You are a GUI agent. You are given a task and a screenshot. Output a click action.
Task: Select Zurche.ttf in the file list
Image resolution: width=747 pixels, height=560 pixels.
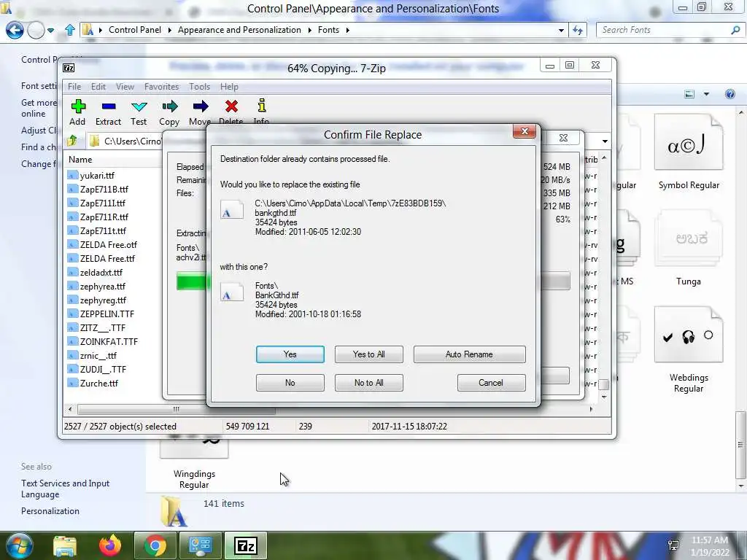tap(98, 384)
